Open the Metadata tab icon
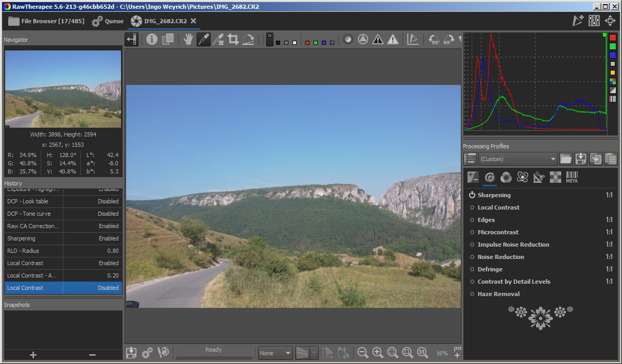Screen dimensions: 622x364 pyautogui.click(x=572, y=177)
